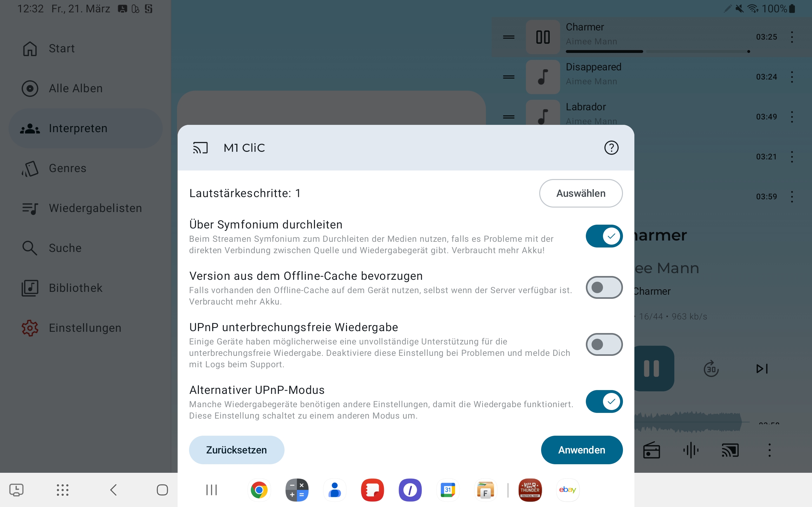Reset settings with Zurücksetzen
Screen dimensions: 812x507
click(x=237, y=450)
